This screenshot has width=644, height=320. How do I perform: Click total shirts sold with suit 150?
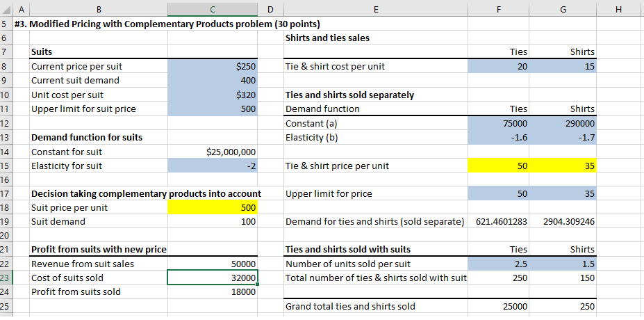[563, 278]
